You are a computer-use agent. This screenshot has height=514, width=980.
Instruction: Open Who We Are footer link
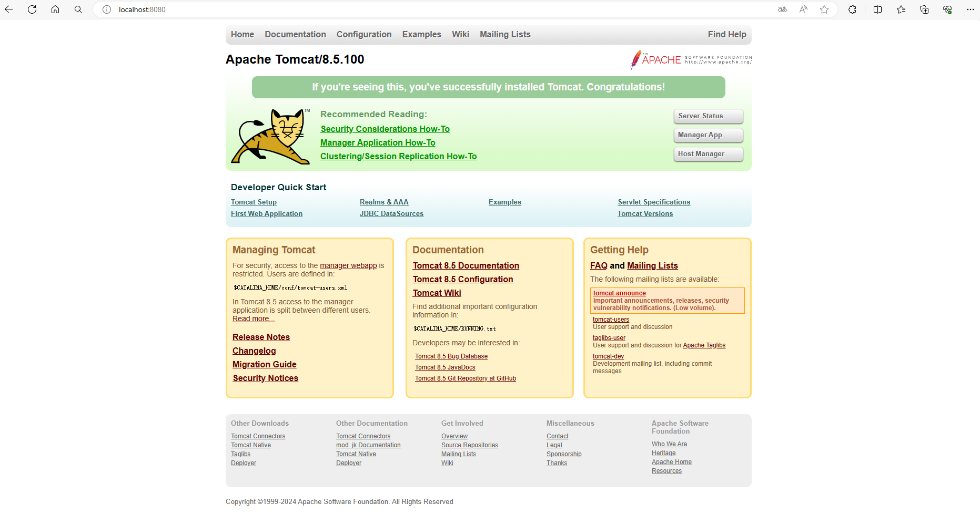tap(669, 444)
